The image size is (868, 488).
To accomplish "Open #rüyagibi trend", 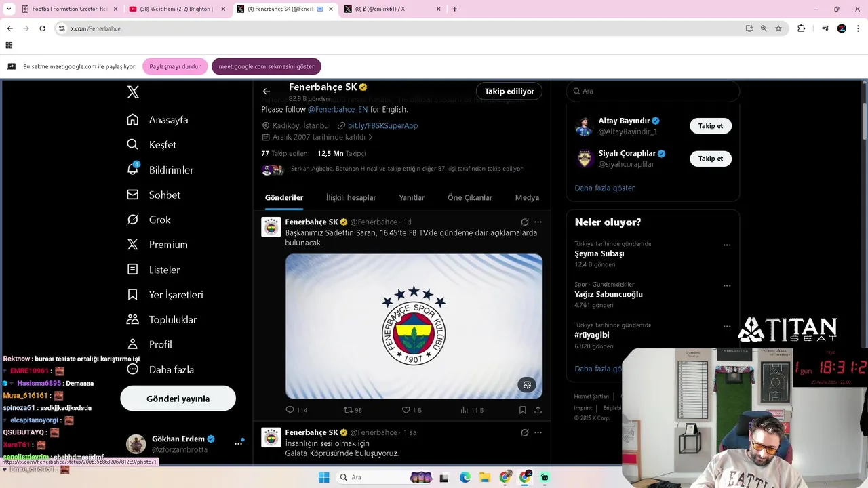I will [592, 335].
